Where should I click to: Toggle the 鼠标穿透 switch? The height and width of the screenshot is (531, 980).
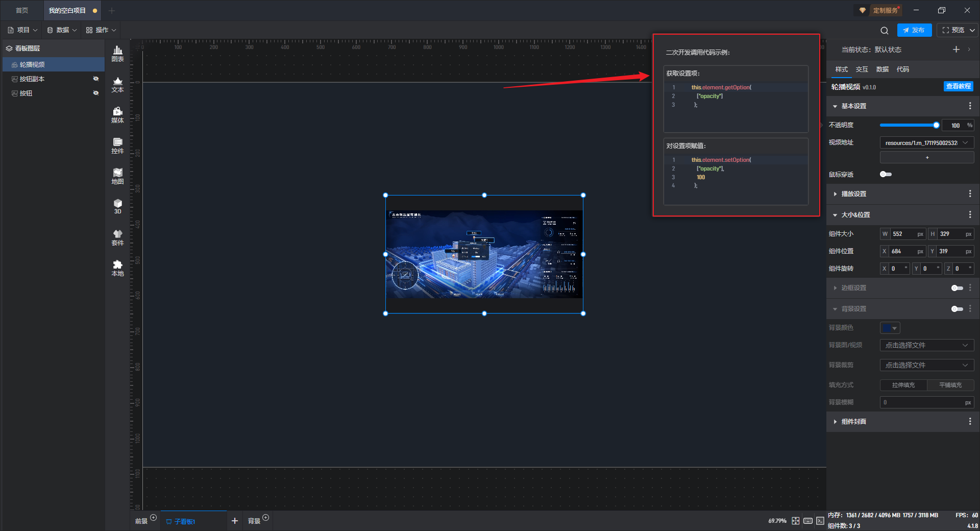pyautogui.click(x=886, y=175)
